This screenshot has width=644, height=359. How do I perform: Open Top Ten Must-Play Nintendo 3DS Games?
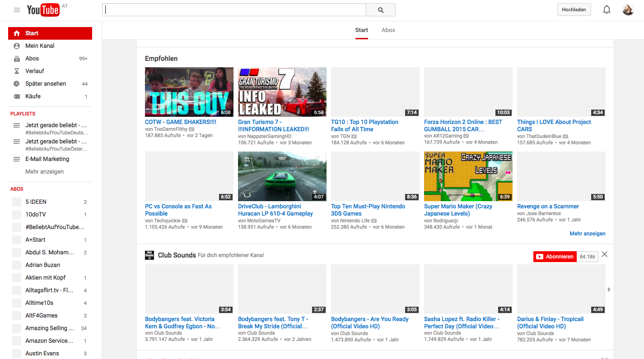pos(368,210)
